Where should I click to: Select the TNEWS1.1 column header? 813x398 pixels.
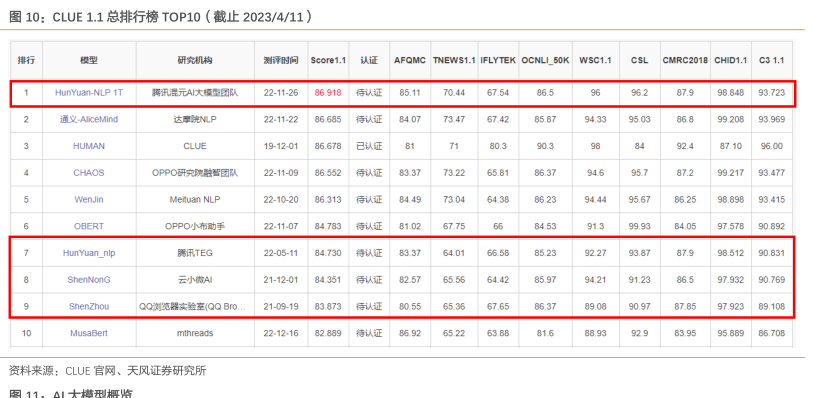[454, 60]
